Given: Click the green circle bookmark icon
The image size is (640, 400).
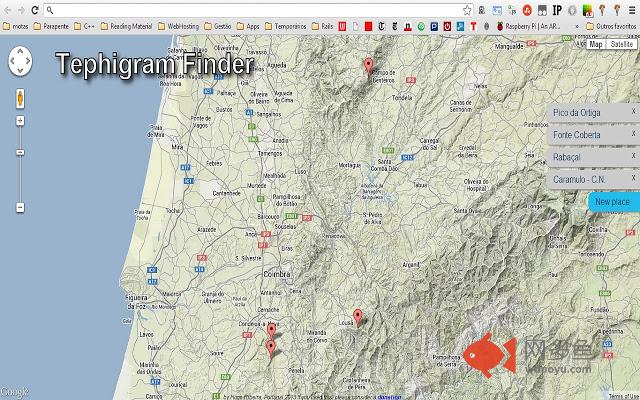Looking at the screenshot, I should (x=421, y=27).
